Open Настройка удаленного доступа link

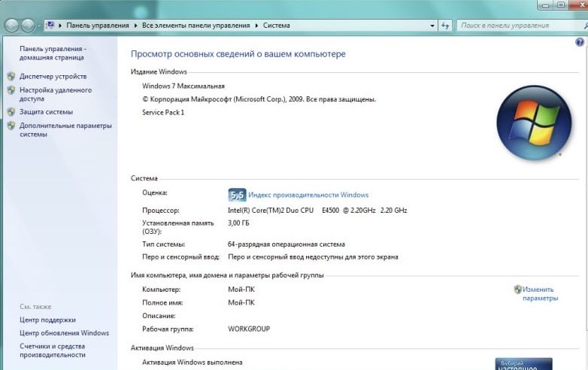56,95
